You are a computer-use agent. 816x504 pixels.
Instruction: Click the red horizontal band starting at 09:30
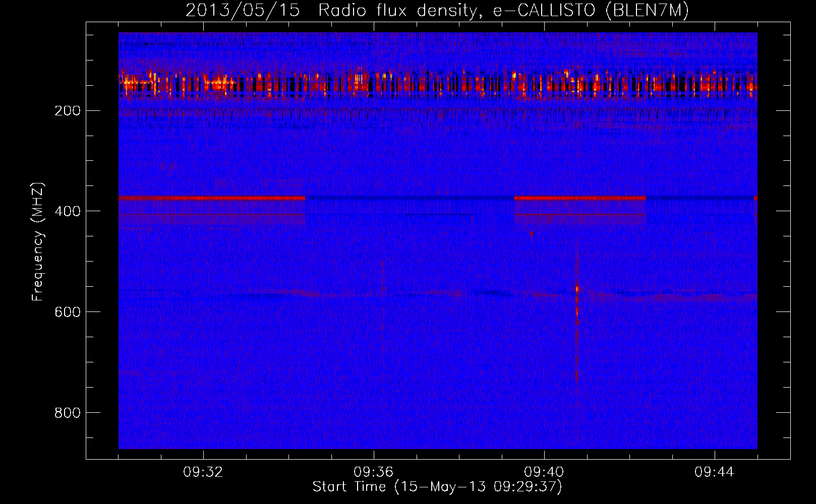click(x=212, y=198)
